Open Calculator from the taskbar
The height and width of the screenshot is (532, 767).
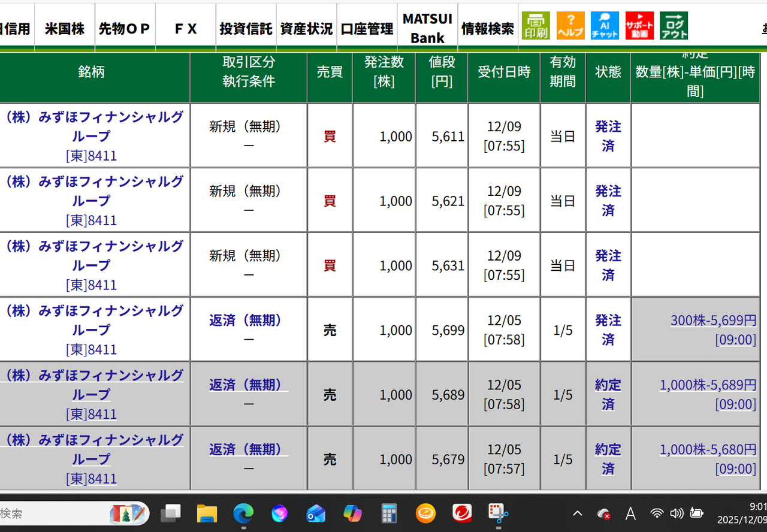(x=389, y=513)
